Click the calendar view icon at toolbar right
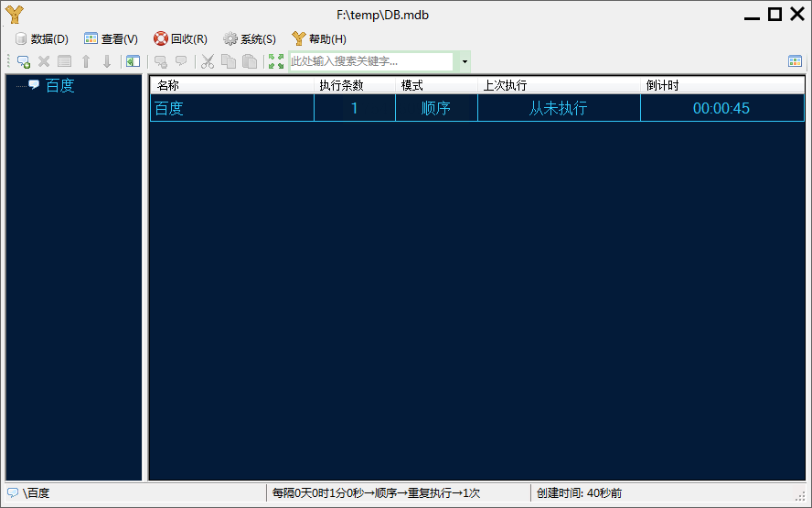This screenshot has width=812, height=508. click(x=795, y=61)
